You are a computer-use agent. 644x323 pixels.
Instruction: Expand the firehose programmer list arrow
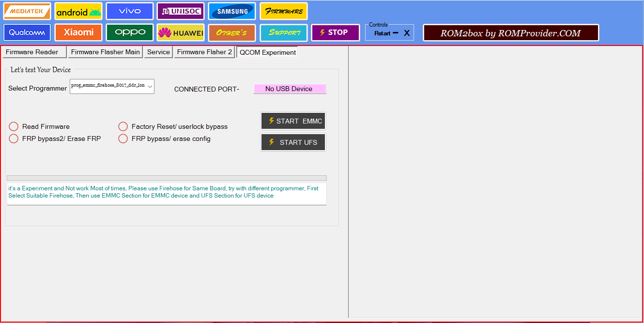(x=150, y=86)
